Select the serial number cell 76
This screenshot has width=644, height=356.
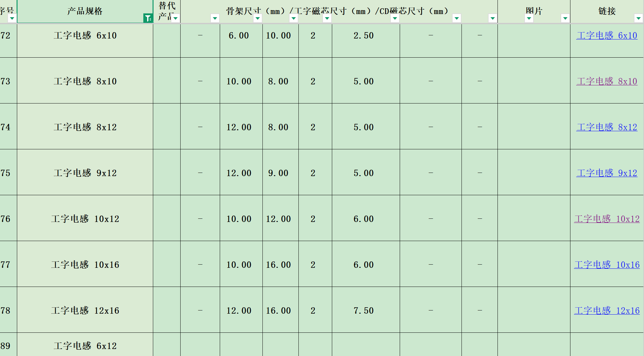(8, 219)
